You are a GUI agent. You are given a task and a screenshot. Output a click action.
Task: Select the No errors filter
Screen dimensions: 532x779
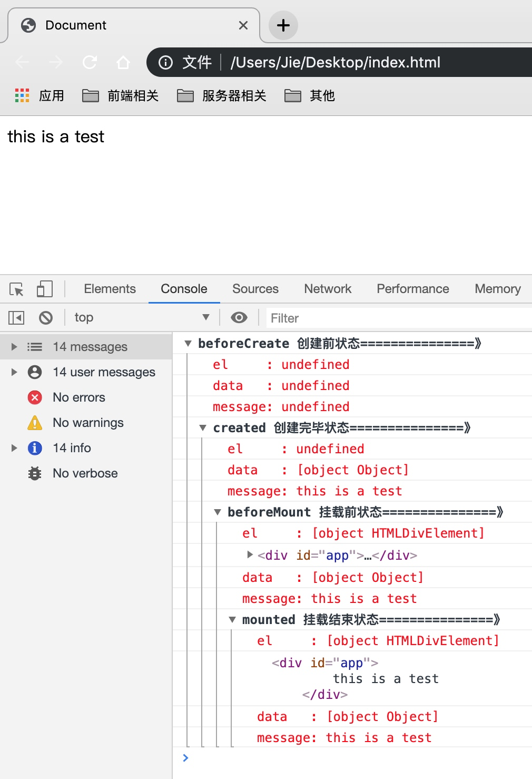(79, 397)
